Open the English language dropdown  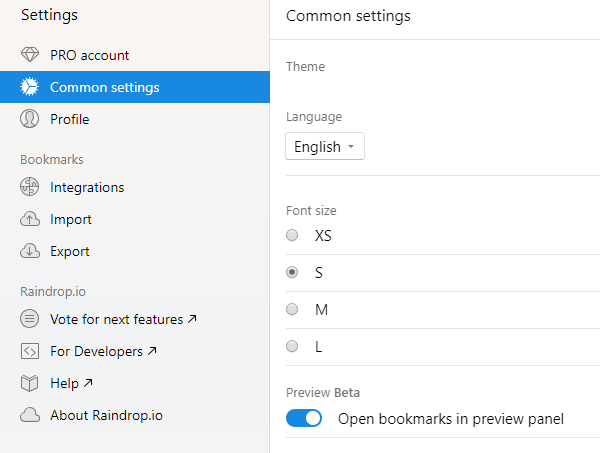point(325,146)
